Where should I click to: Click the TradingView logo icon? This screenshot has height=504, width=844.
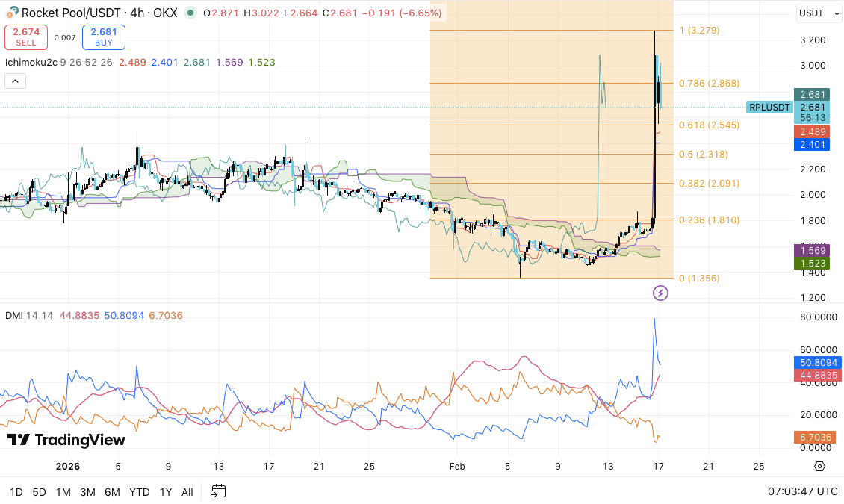pyautogui.click(x=16, y=441)
